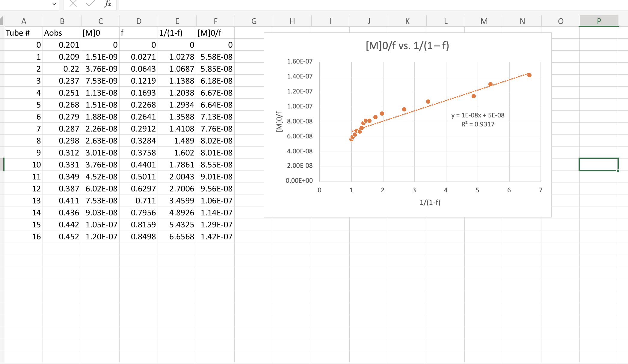Select the column G header
Image resolution: width=628 pixels, height=364 pixels.
254,21
